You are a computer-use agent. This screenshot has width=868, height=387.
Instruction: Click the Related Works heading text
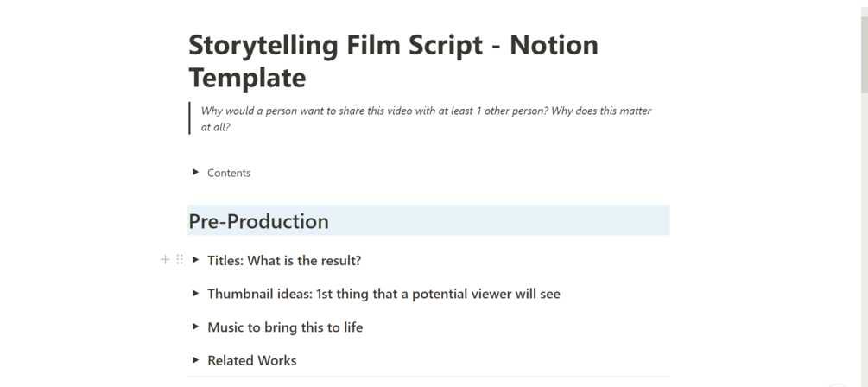pos(251,361)
